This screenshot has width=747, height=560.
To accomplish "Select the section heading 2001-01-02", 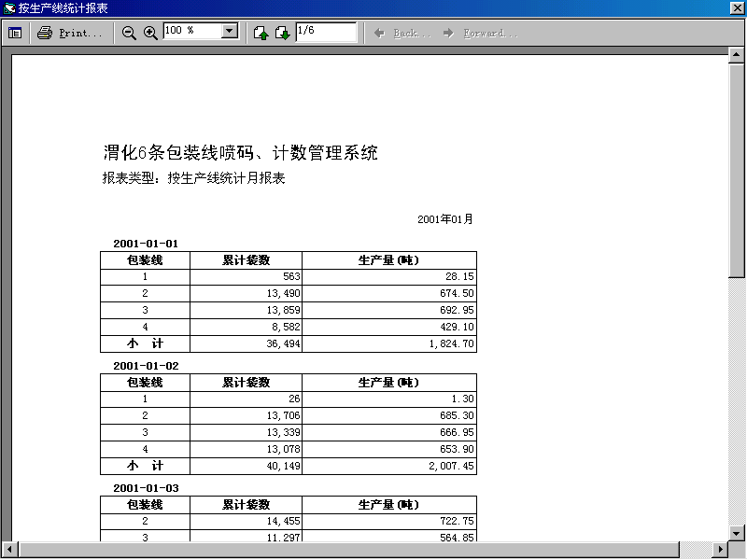I will pos(146,366).
